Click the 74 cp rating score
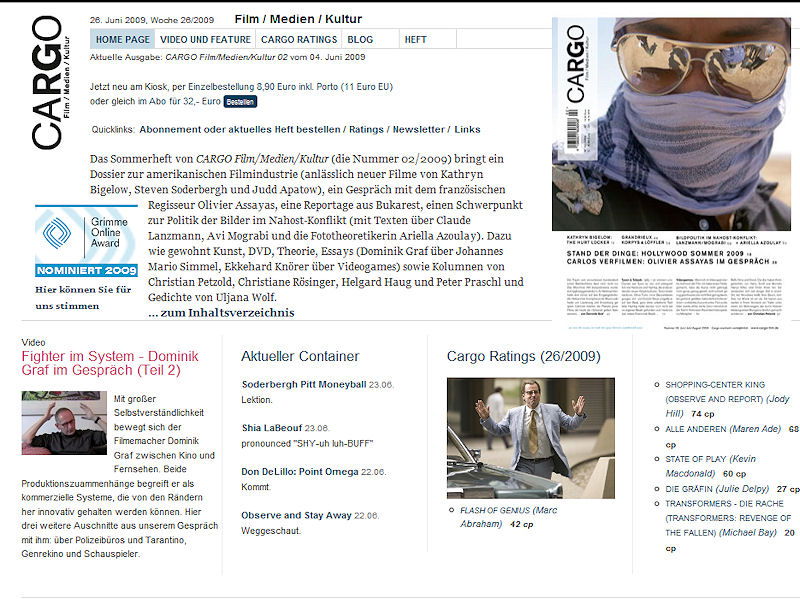The image size is (800, 600). 703,414
